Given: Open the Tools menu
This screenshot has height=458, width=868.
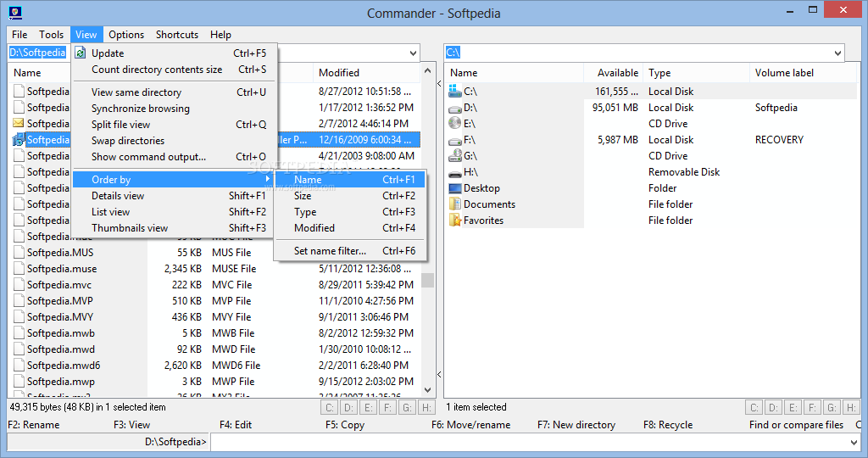Looking at the screenshot, I should [52, 34].
